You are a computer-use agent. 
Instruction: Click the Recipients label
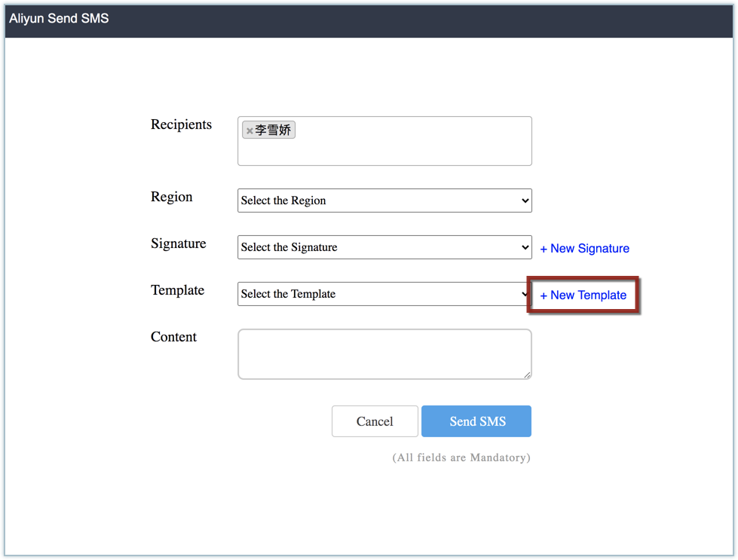tap(181, 124)
